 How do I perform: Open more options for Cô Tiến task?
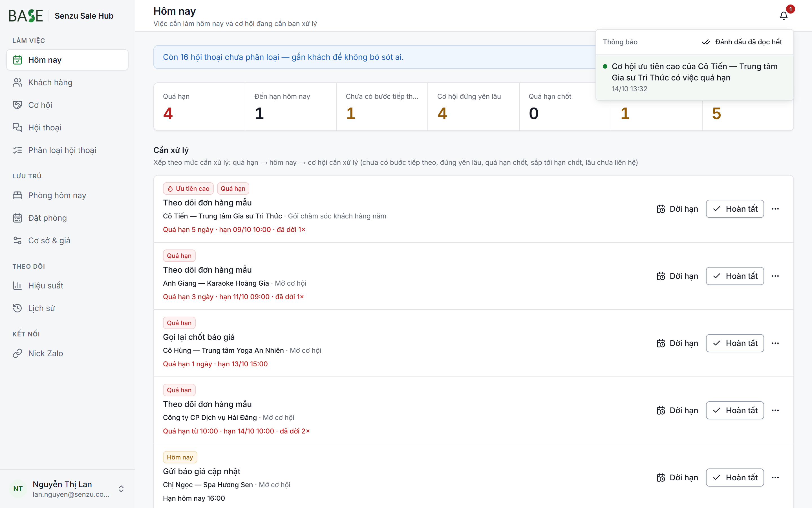(775, 209)
